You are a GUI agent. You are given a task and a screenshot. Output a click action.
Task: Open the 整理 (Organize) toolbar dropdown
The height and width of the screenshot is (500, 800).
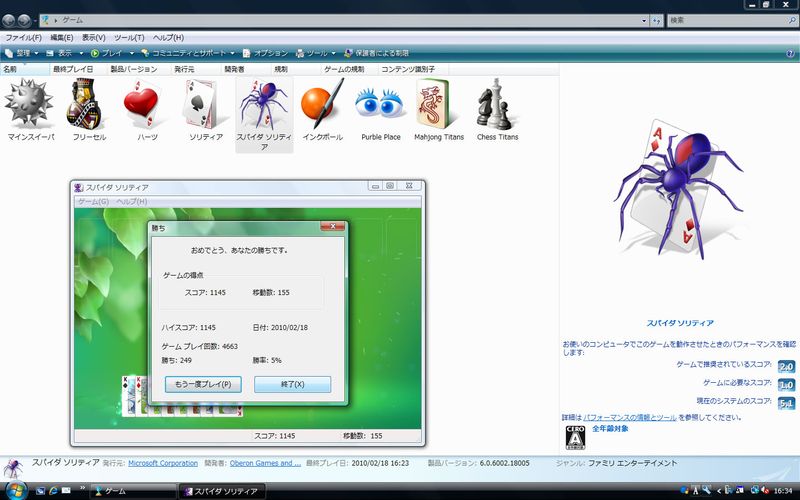click(21, 53)
